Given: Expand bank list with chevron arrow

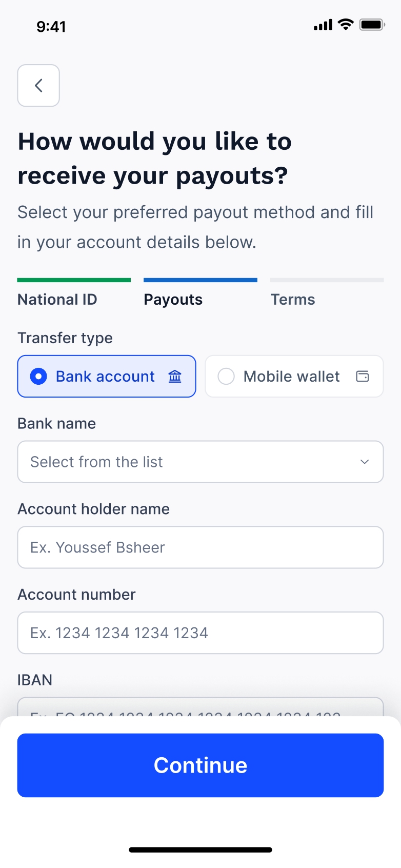Looking at the screenshot, I should coord(365,462).
